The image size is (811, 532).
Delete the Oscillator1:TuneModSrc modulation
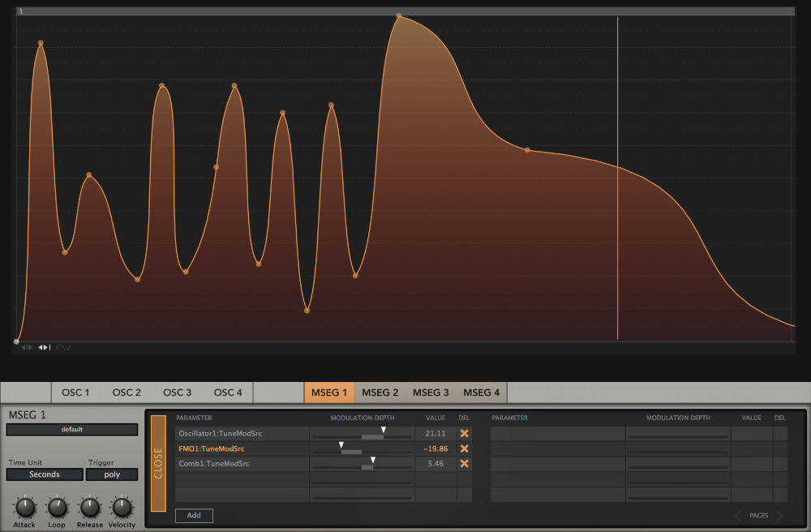(x=464, y=433)
